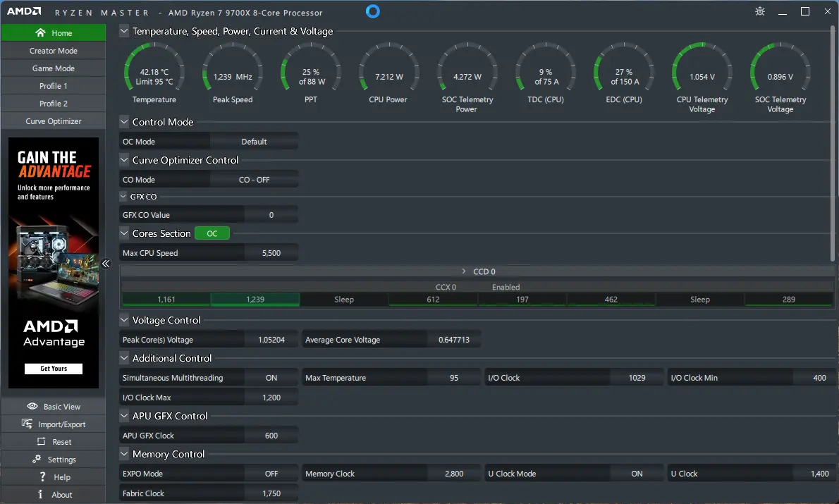Open Basic View

[54, 406]
